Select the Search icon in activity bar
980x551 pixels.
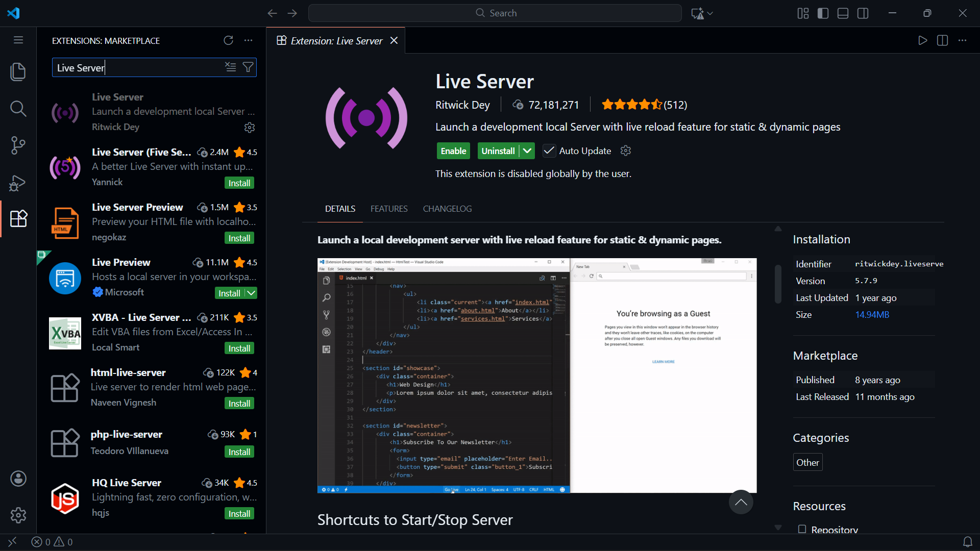[18, 108]
